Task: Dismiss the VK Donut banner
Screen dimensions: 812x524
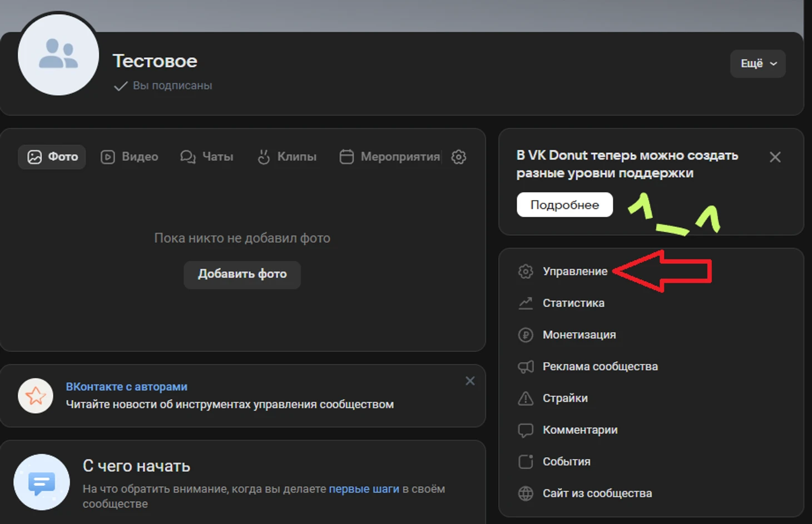Action: coord(775,157)
